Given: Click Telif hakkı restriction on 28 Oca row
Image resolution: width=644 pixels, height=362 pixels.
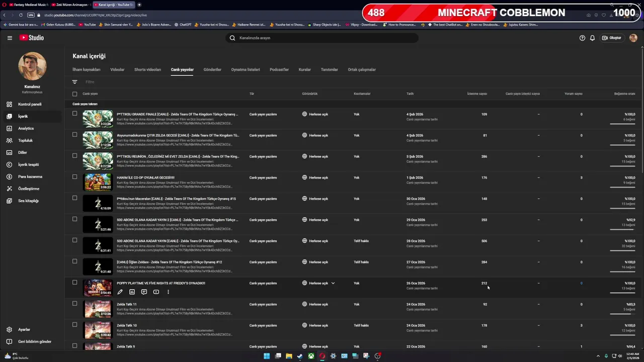Looking at the screenshot, I should click(x=361, y=241).
